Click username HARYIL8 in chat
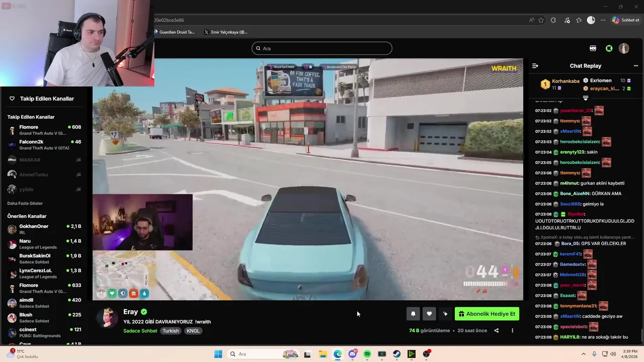 [570, 337]
